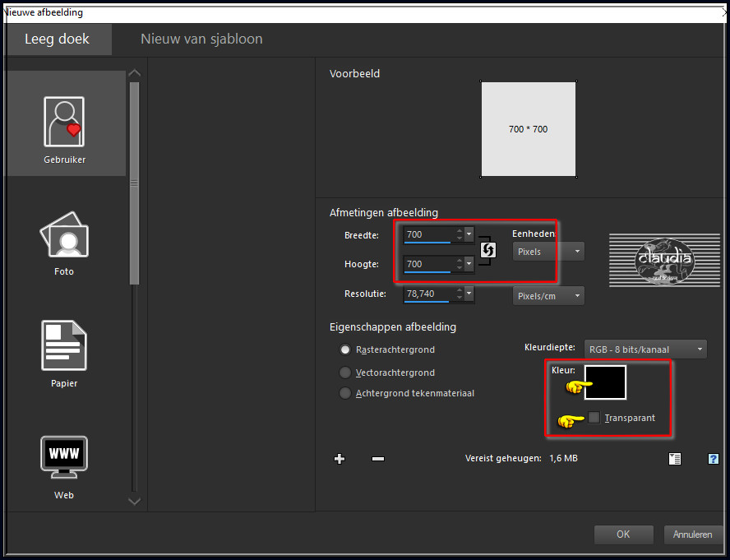
Task: Toggle the aspect ratio lock icon
Action: click(487, 250)
